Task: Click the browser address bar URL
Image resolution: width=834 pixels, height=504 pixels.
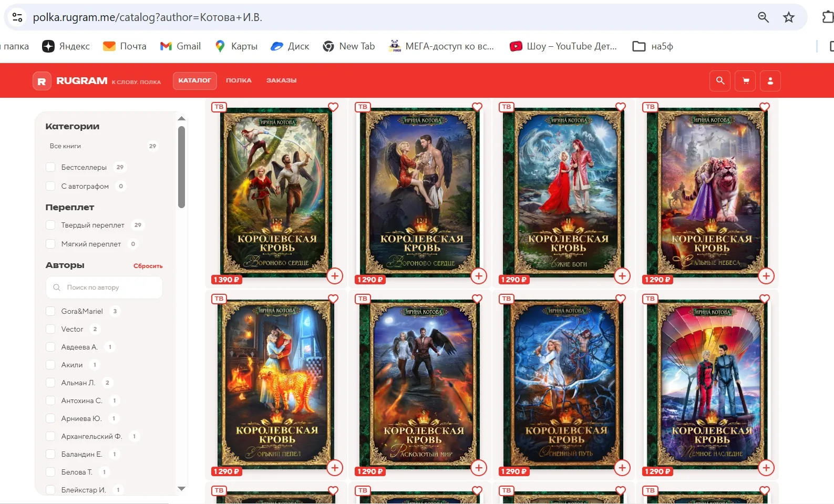Action: pyautogui.click(x=147, y=17)
